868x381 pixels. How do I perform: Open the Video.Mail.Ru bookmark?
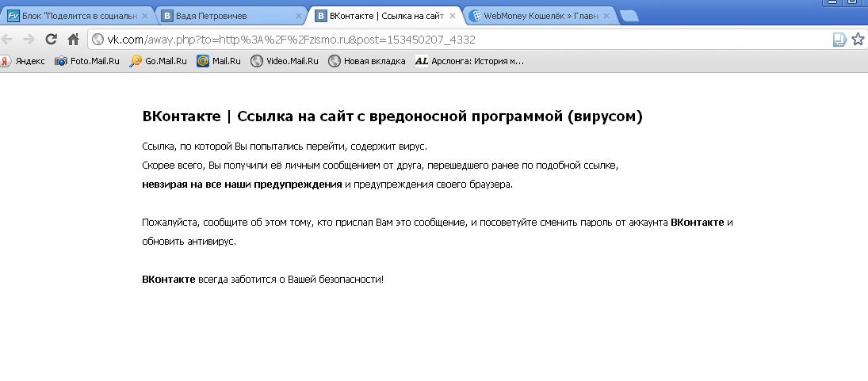tap(285, 61)
